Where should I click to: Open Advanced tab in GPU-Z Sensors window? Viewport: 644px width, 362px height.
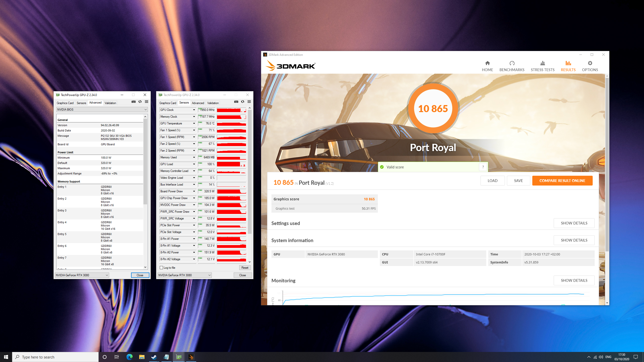point(198,103)
